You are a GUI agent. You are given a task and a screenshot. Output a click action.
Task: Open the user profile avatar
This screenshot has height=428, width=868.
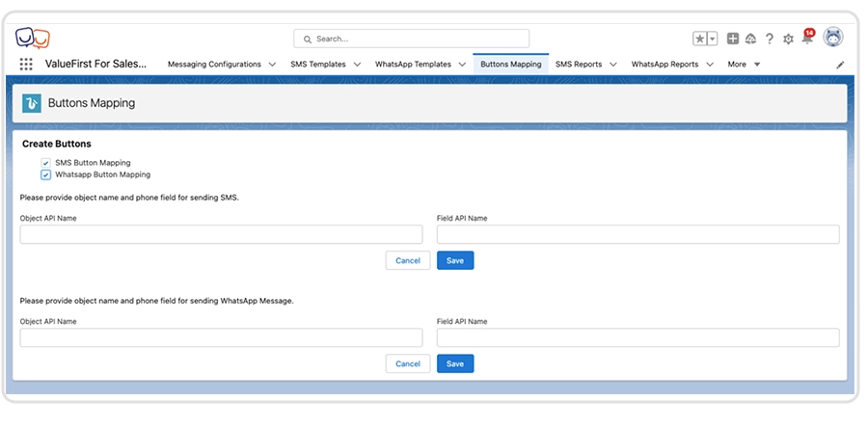click(x=832, y=38)
